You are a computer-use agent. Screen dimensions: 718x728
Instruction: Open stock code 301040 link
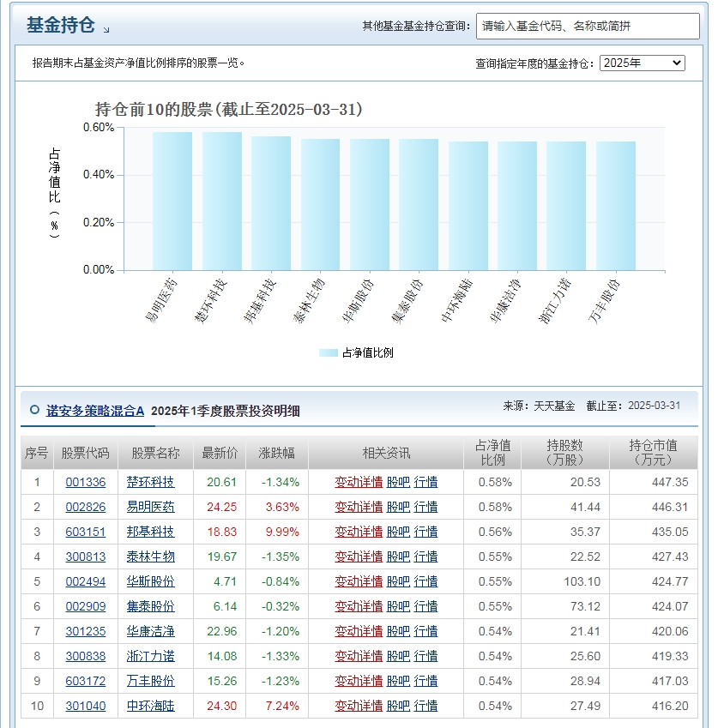tap(86, 706)
